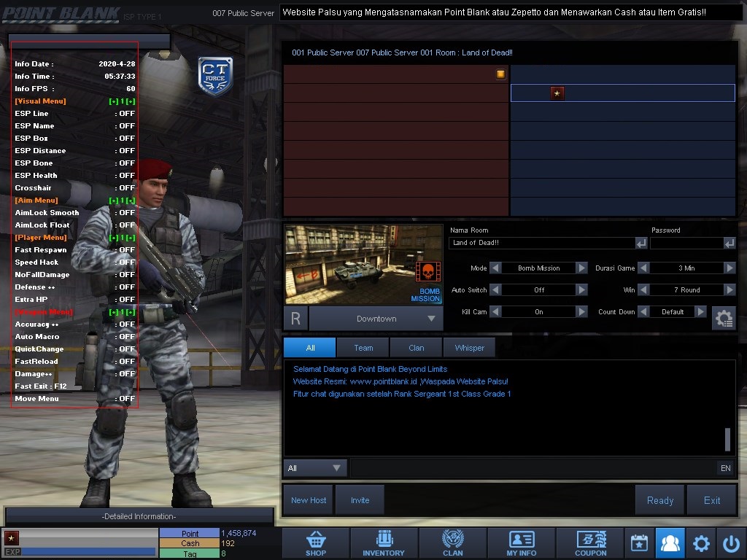Click the Cash balance label
Viewport: 747px width, 560px height.
click(x=190, y=543)
